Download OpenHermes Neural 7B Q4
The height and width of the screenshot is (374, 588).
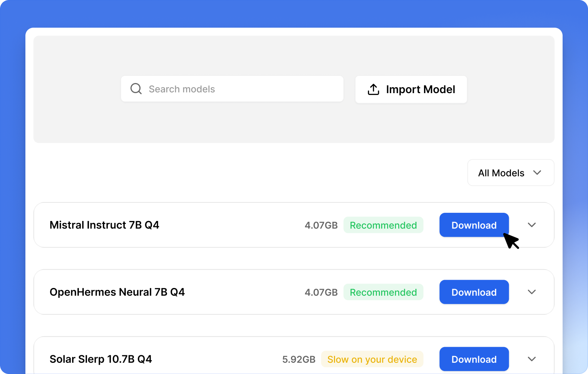tap(474, 292)
